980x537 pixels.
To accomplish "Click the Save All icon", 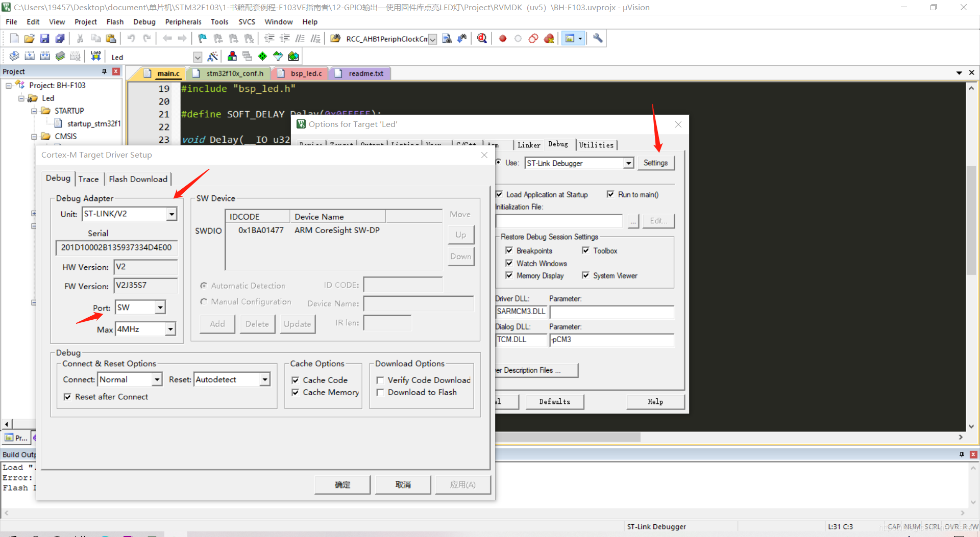I will point(60,38).
